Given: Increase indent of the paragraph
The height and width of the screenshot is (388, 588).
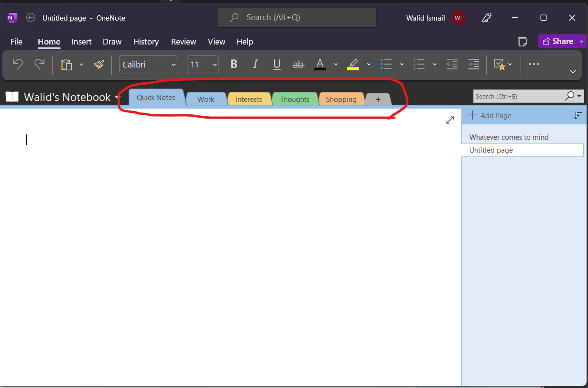Looking at the screenshot, I should coord(473,64).
